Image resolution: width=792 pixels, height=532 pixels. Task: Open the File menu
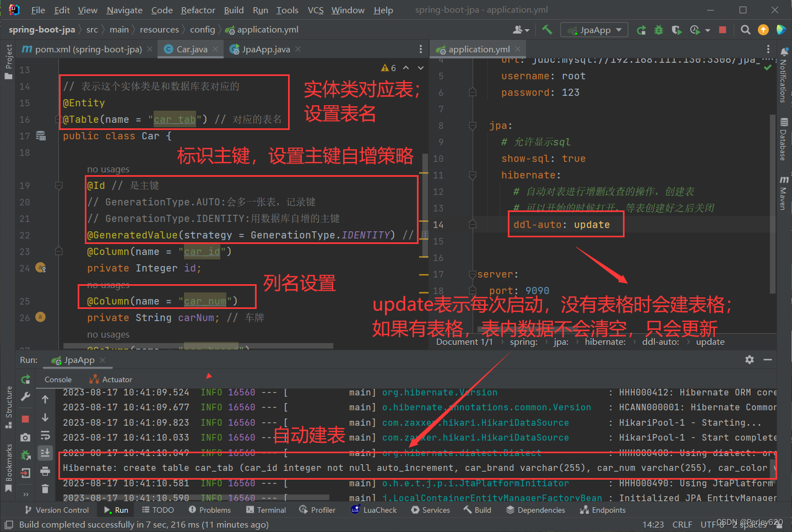pyautogui.click(x=38, y=10)
